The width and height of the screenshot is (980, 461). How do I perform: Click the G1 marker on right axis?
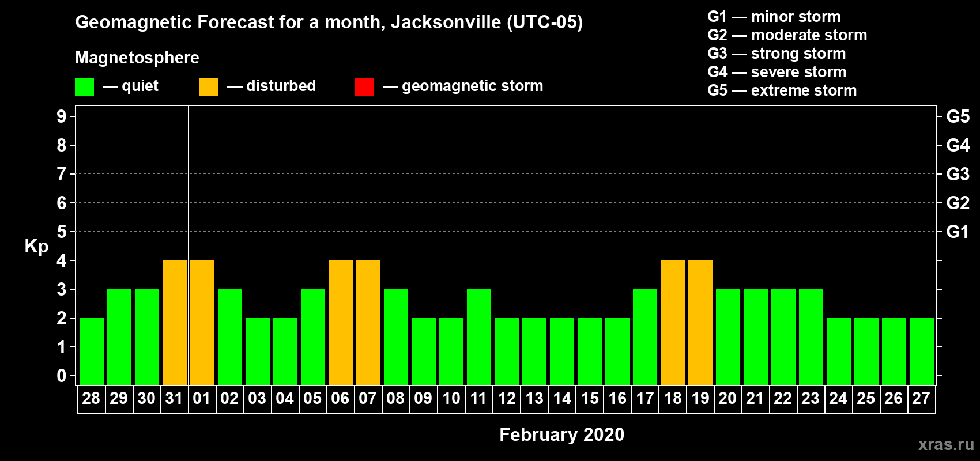coord(958,232)
